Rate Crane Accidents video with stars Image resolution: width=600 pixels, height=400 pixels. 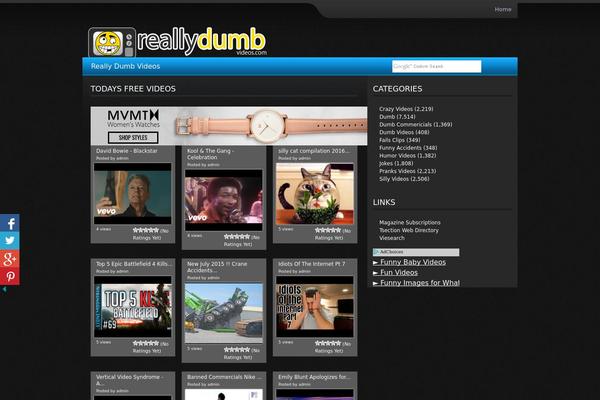click(237, 349)
